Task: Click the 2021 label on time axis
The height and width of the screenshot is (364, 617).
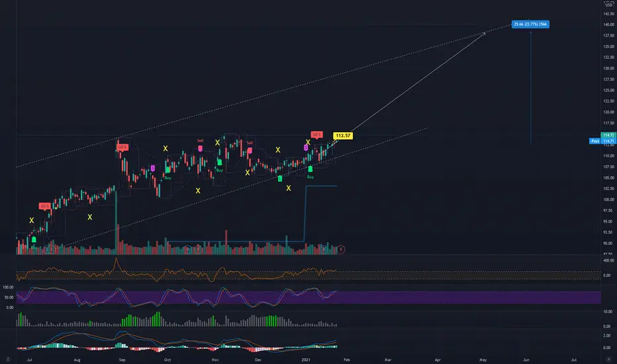Action: tap(306, 359)
